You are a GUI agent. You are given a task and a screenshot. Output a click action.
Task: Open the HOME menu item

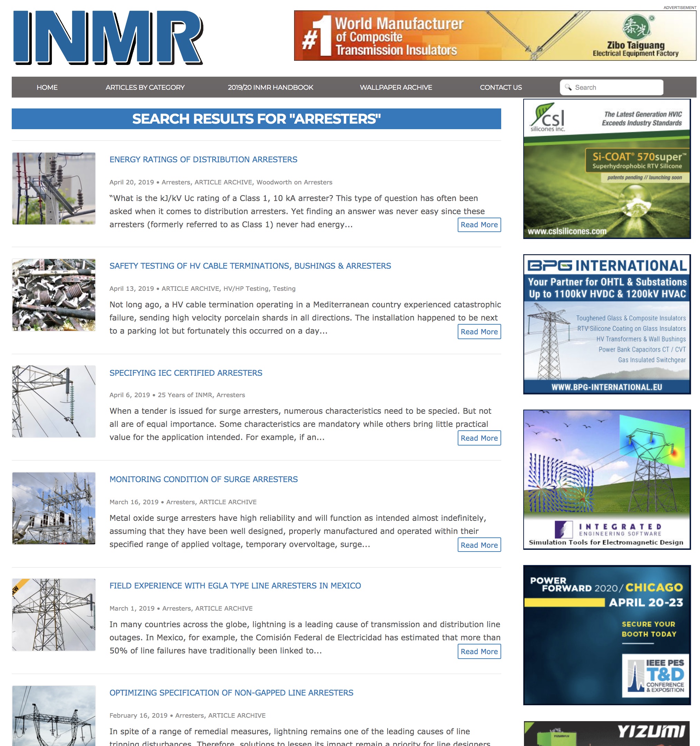pyautogui.click(x=47, y=87)
